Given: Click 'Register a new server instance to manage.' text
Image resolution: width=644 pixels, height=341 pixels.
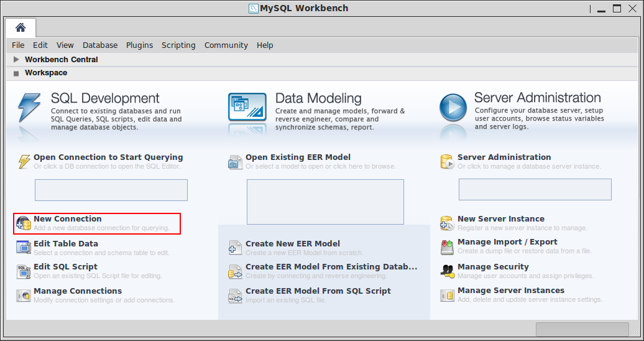Looking at the screenshot, I should pyautogui.click(x=522, y=228).
